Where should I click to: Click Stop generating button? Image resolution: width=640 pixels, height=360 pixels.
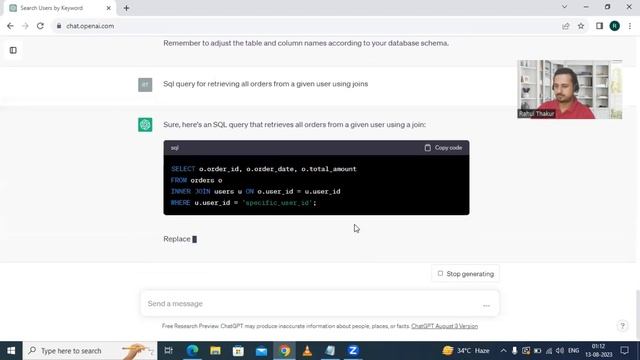[x=465, y=274]
